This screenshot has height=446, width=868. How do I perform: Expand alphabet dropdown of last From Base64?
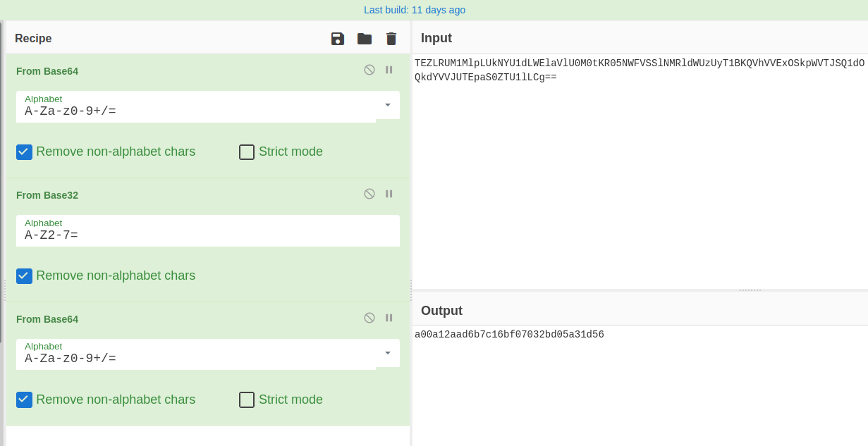pos(387,353)
